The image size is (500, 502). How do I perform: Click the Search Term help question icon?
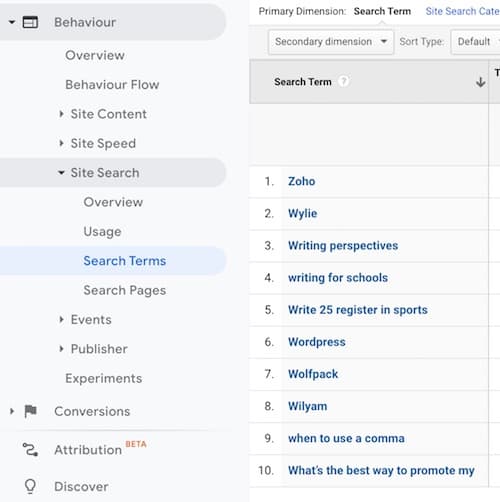(x=343, y=81)
